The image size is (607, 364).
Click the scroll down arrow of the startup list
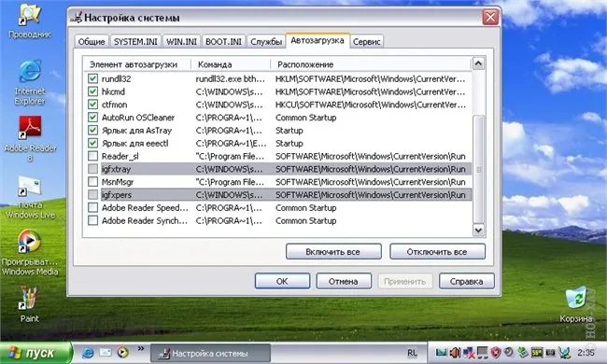pyautogui.click(x=478, y=231)
